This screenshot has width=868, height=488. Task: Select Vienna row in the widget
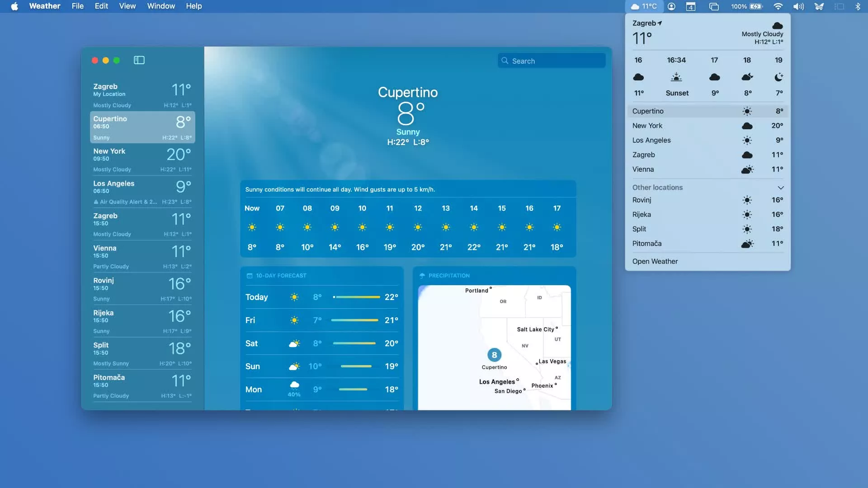coord(708,169)
